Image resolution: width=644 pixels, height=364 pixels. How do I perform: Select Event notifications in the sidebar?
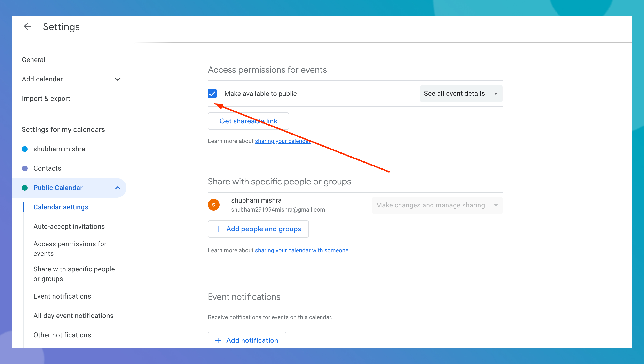click(62, 296)
